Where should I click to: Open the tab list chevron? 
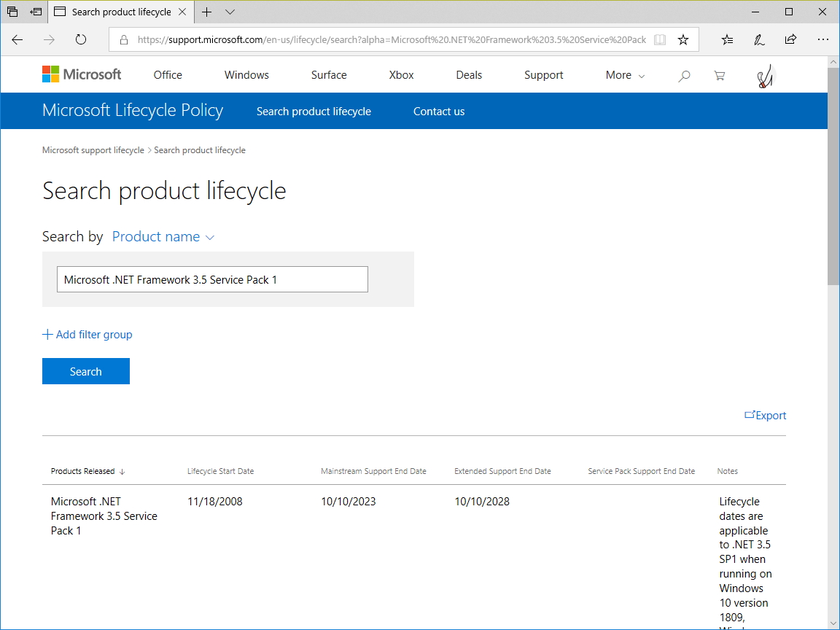[x=229, y=12]
